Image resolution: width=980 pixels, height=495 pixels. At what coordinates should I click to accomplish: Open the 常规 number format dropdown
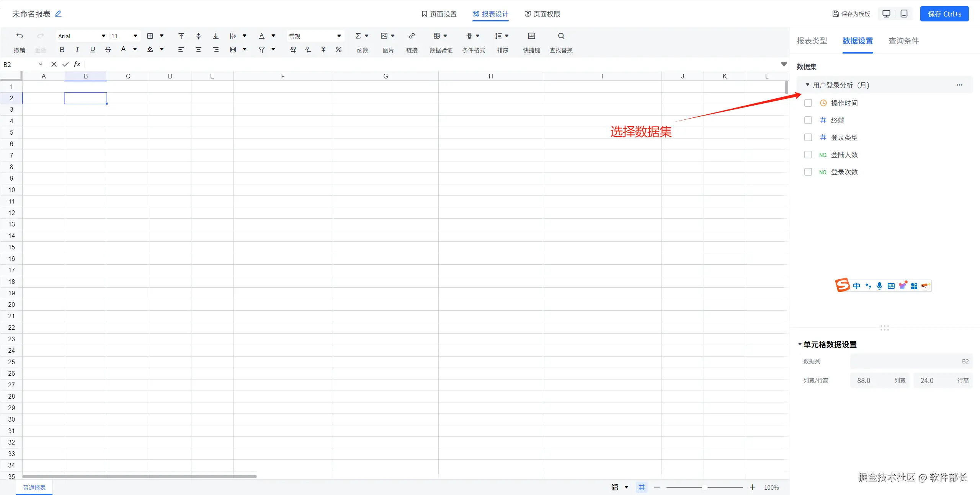click(315, 36)
